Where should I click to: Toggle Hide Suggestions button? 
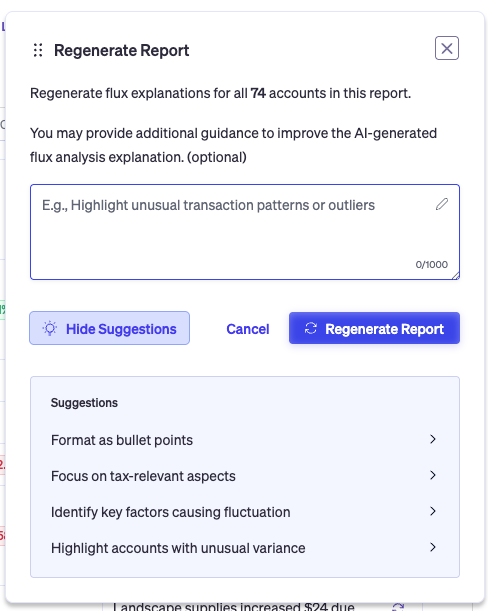click(x=110, y=328)
